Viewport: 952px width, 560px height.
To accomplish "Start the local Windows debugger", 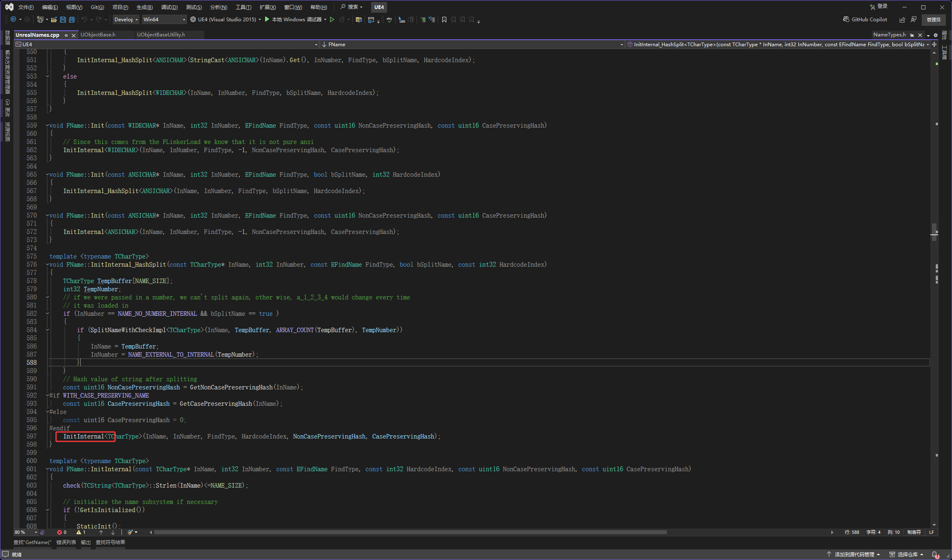I will pos(267,19).
